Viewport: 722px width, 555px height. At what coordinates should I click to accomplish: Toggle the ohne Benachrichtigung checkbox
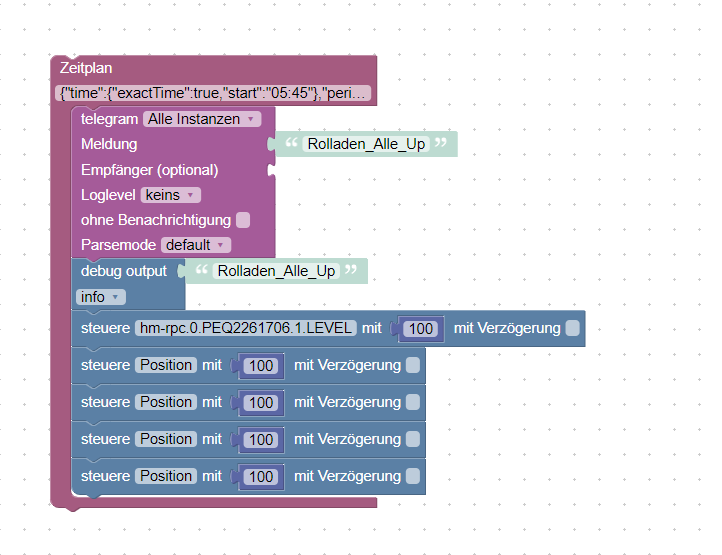coord(243,220)
